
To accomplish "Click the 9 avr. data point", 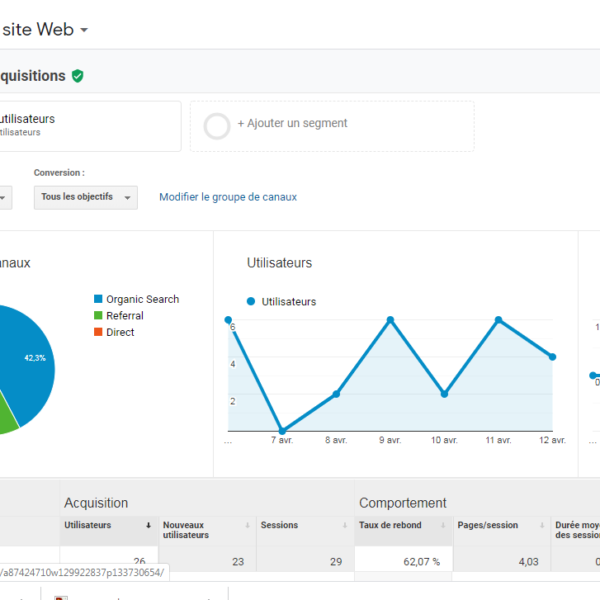I will coord(390,320).
